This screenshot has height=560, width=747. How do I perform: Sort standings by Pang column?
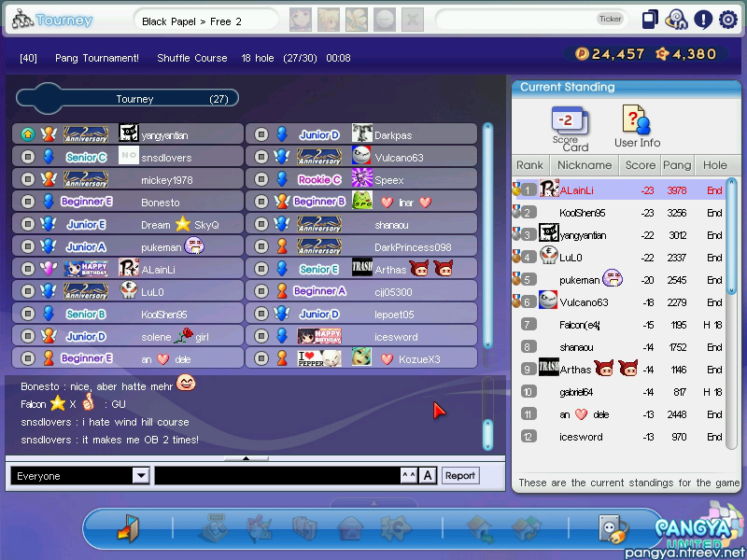coord(677,165)
